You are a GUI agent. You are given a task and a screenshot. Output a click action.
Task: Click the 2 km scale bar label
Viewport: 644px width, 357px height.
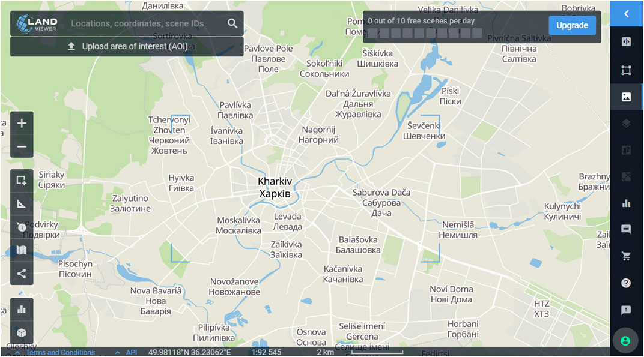click(325, 352)
